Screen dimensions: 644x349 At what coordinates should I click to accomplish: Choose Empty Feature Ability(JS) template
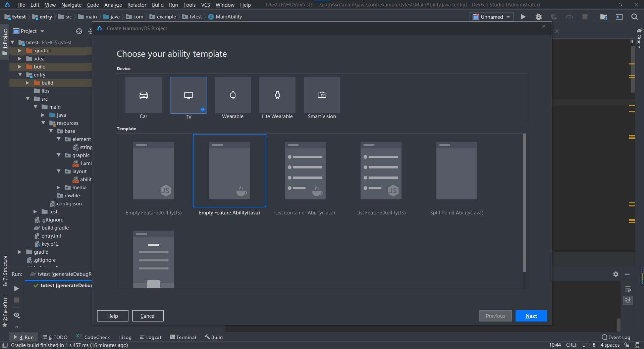(x=154, y=171)
